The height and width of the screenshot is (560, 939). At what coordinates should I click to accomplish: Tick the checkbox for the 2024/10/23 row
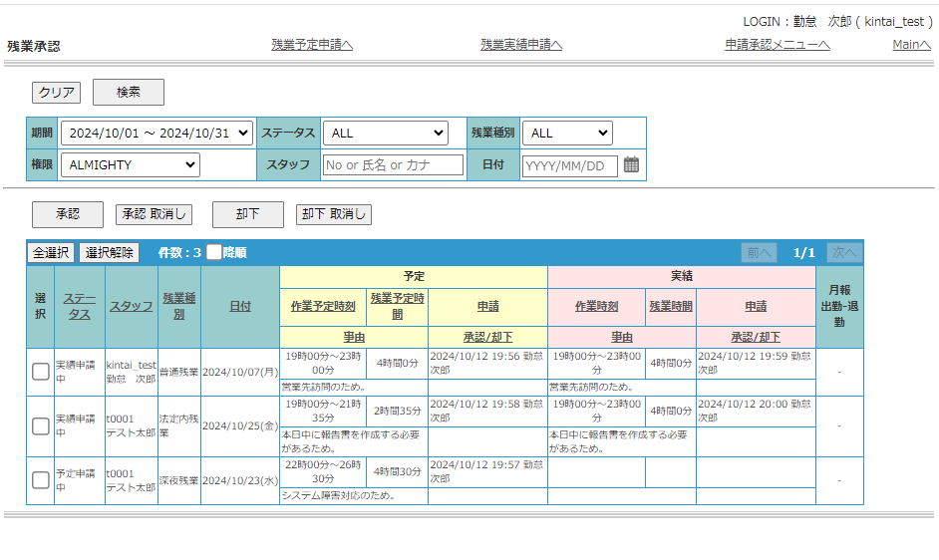click(41, 479)
